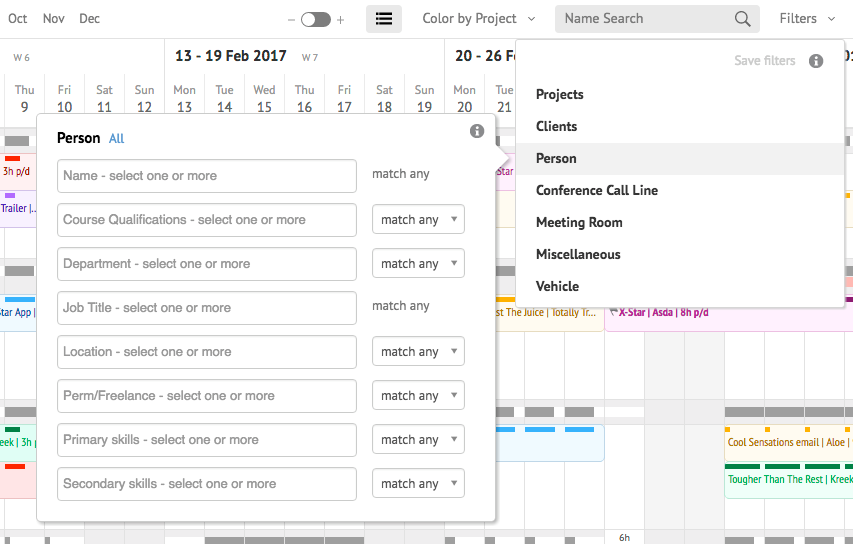
Task: Click the info icon in Person panel
Action: (477, 131)
